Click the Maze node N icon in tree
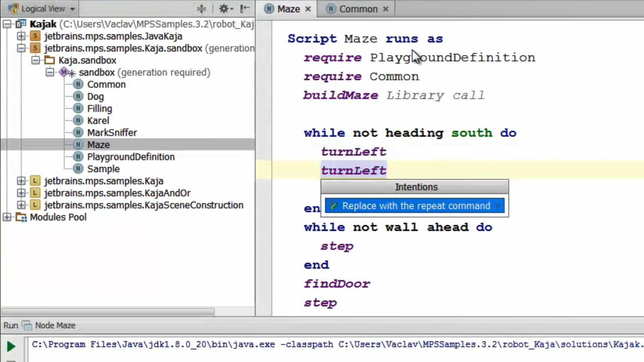The width and height of the screenshot is (644, 362). tap(78, 145)
